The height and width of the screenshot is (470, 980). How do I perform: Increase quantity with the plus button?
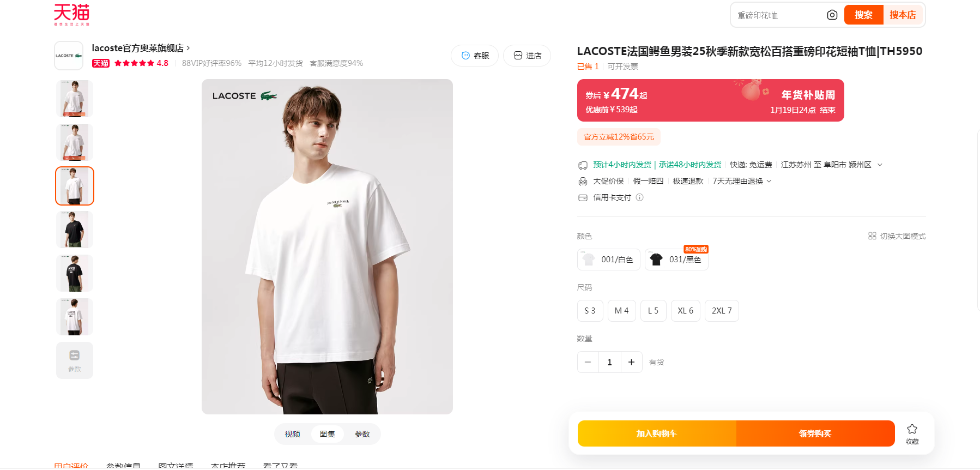[x=631, y=362]
